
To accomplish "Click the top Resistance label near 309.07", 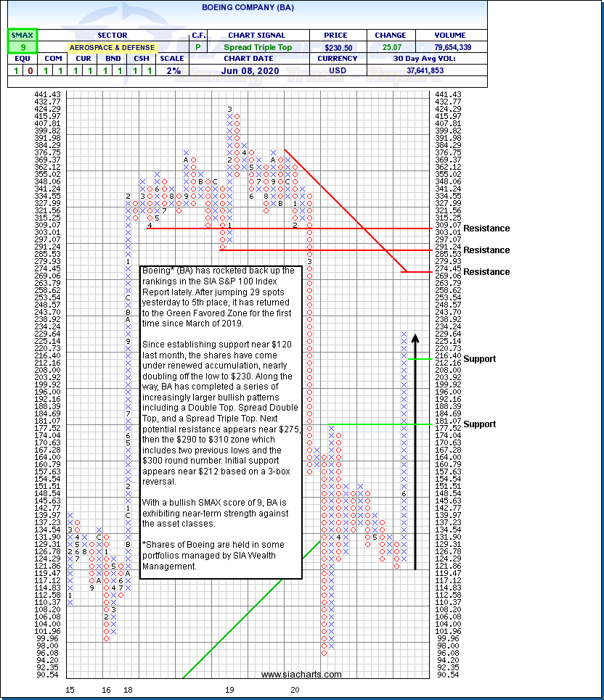I will click(486, 228).
